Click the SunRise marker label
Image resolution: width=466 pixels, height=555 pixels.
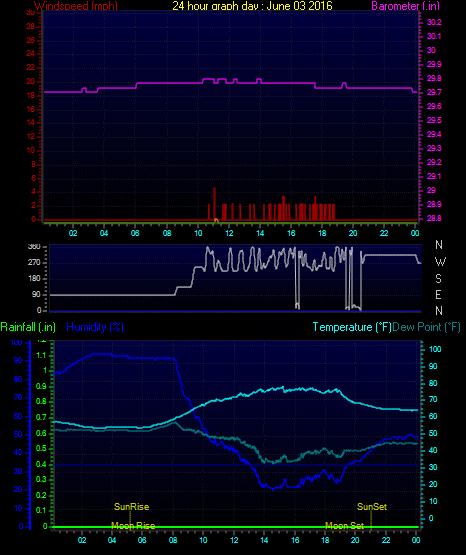pyautogui.click(x=131, y=507)
